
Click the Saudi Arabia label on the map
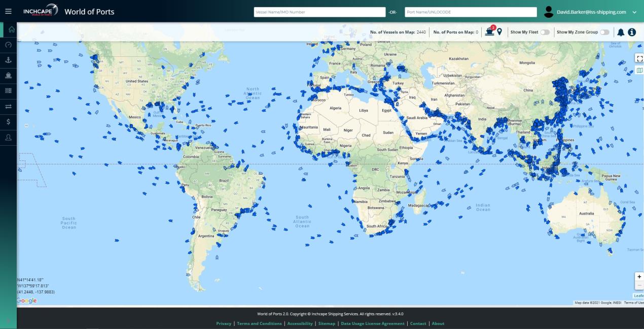[x=418, y=117]
